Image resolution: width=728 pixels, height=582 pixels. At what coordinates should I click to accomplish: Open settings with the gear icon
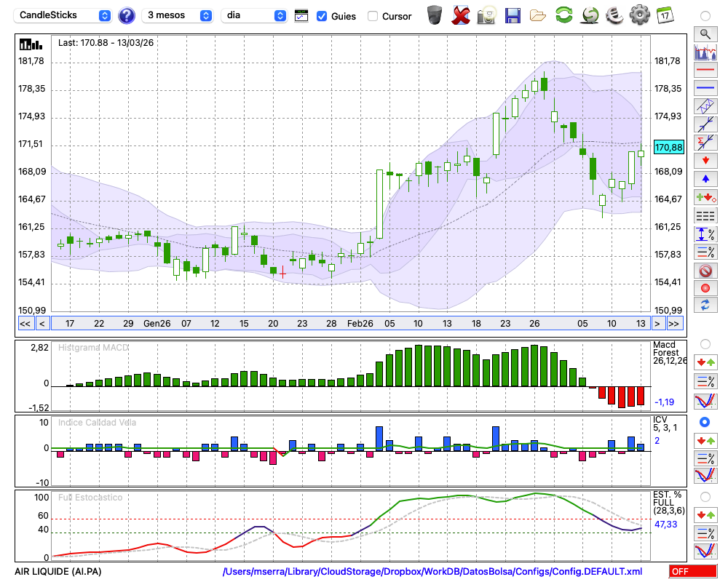pos(639,15)
